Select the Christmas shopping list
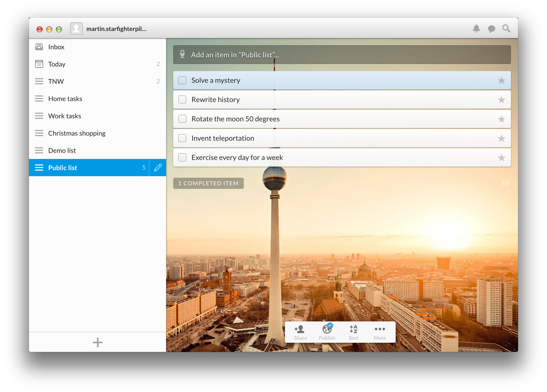Image resolution: width=547 pixels, height=392 pixels. (x=98, y=133)
